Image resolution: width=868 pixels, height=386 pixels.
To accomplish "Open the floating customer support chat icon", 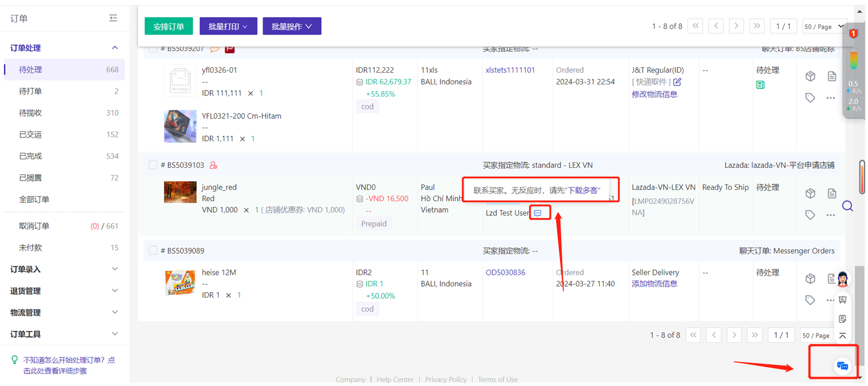I will [x=842, y=366].
